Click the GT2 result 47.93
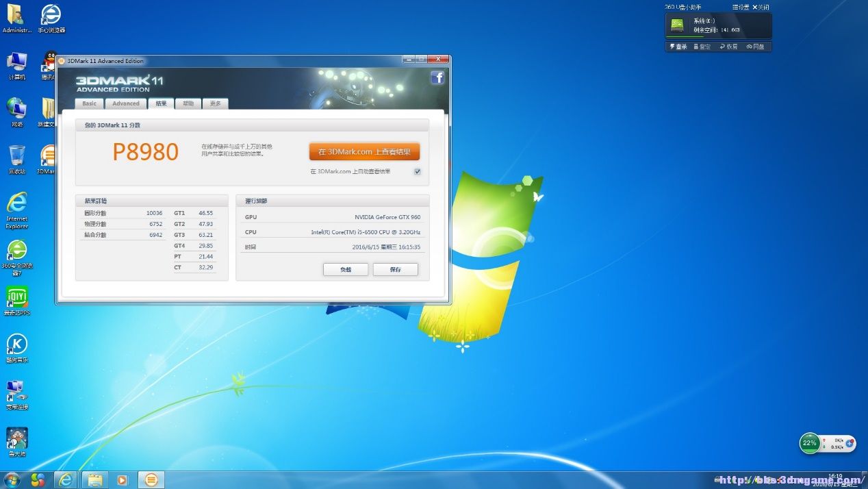 click(x=205, y=224)
